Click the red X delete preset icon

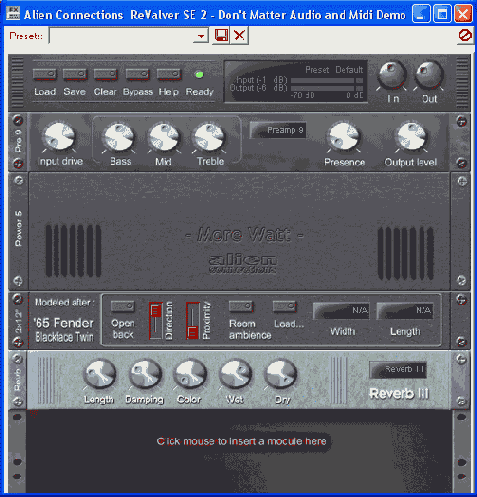tap(239, 35)
